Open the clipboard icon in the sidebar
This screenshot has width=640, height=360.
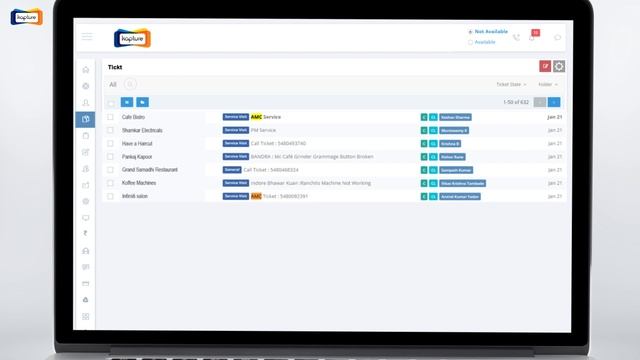point(86,136)
